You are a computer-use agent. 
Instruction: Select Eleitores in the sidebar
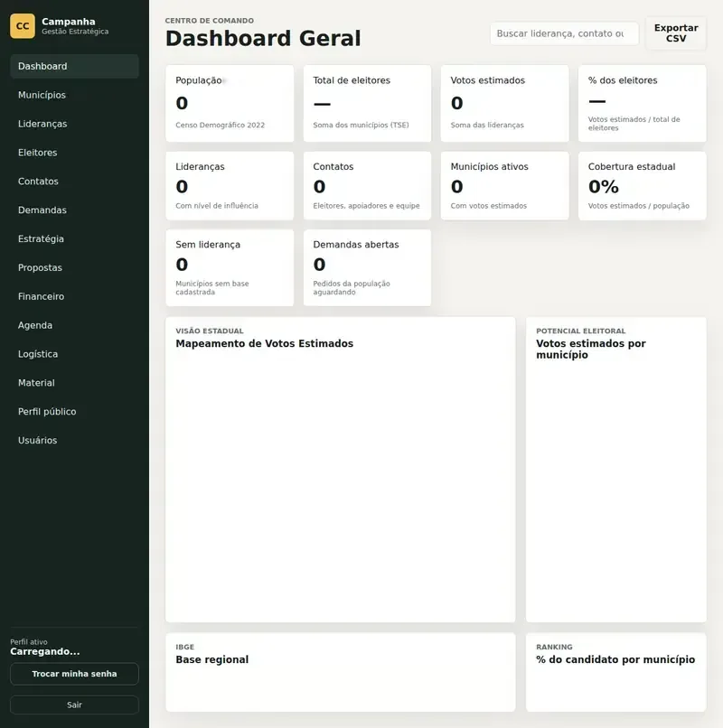(74, 153)
